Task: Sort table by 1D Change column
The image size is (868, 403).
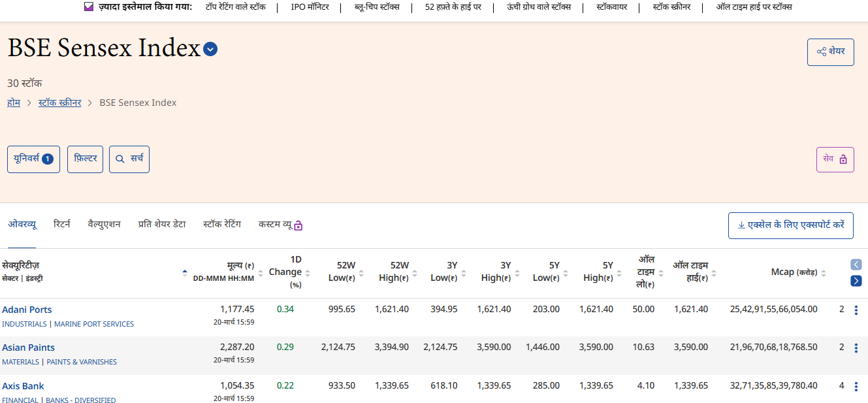Action: 307,273
